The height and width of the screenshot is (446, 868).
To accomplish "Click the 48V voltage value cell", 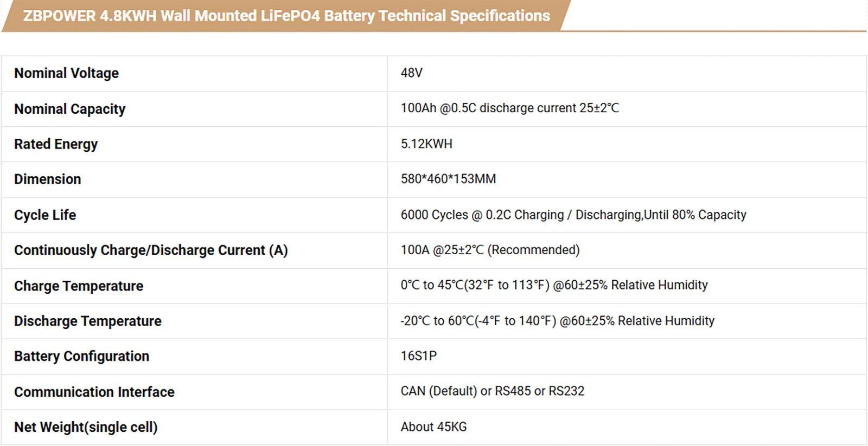I will point(411,73).
